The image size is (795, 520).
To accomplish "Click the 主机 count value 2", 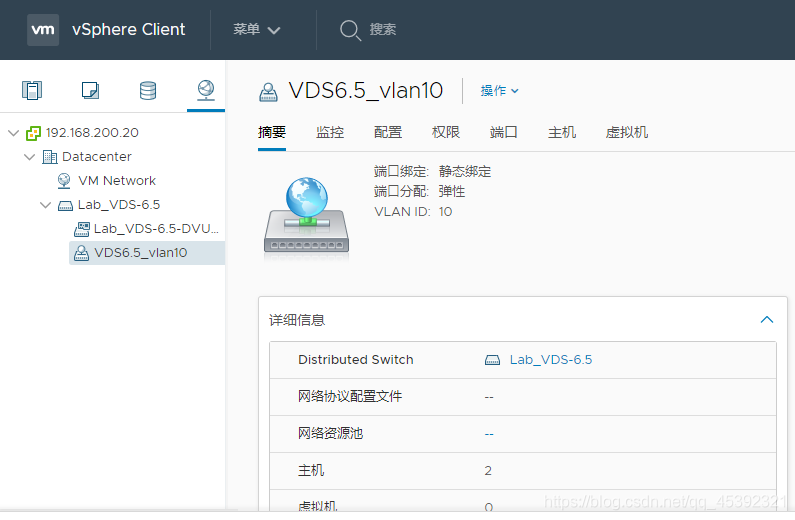I will tap(488, 471).
